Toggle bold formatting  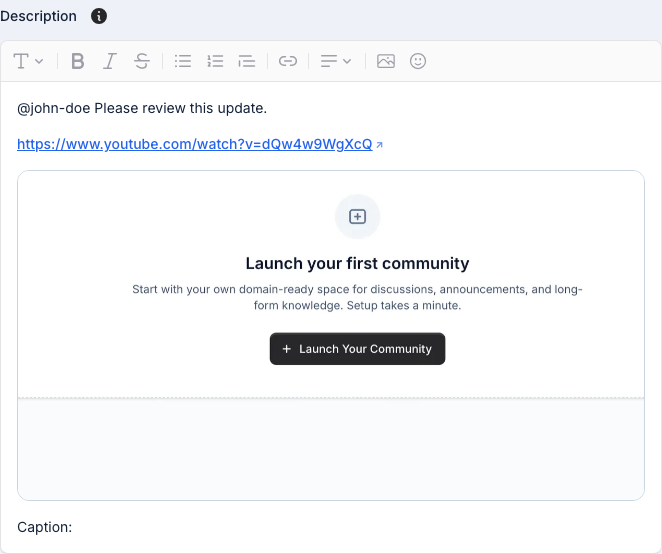click(78, 61)
